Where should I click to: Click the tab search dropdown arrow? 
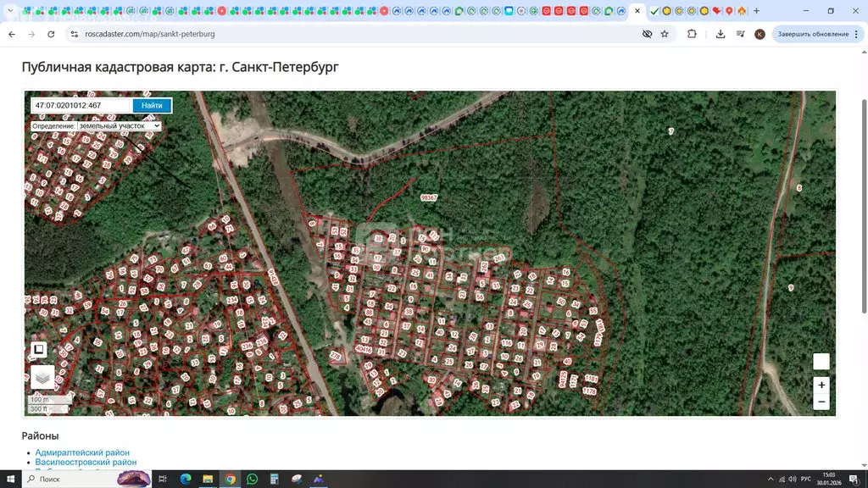[x=10, y=11]
